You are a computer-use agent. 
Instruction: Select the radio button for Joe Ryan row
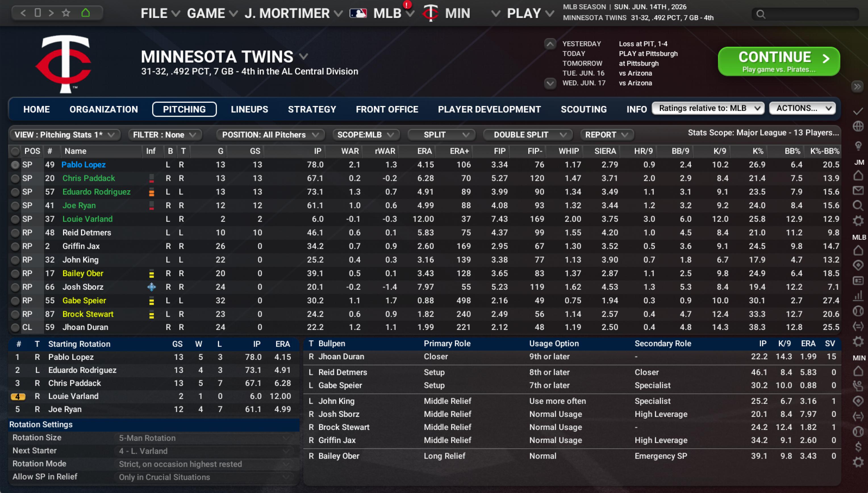15,206
